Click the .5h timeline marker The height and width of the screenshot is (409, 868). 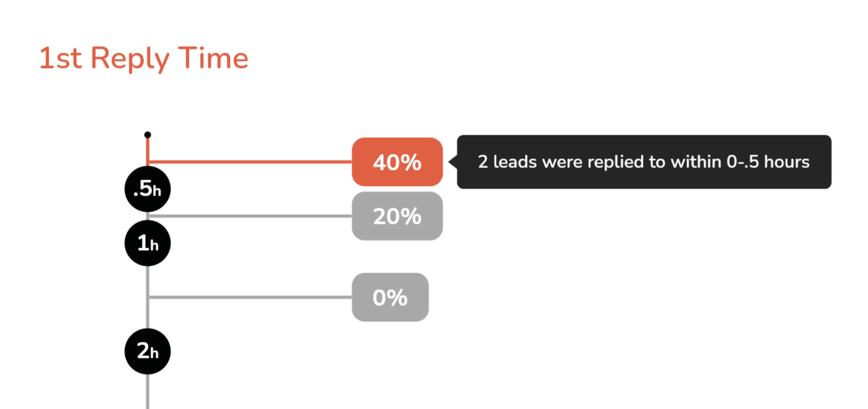click(147, 189)
